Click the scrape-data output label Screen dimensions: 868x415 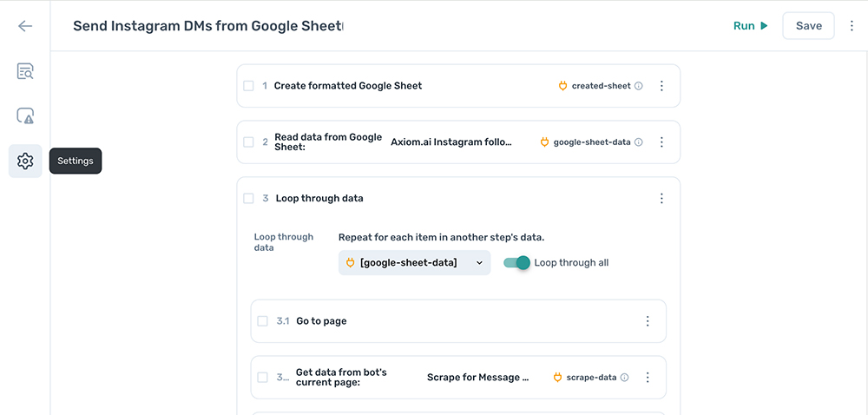click(x=592, y=378)
